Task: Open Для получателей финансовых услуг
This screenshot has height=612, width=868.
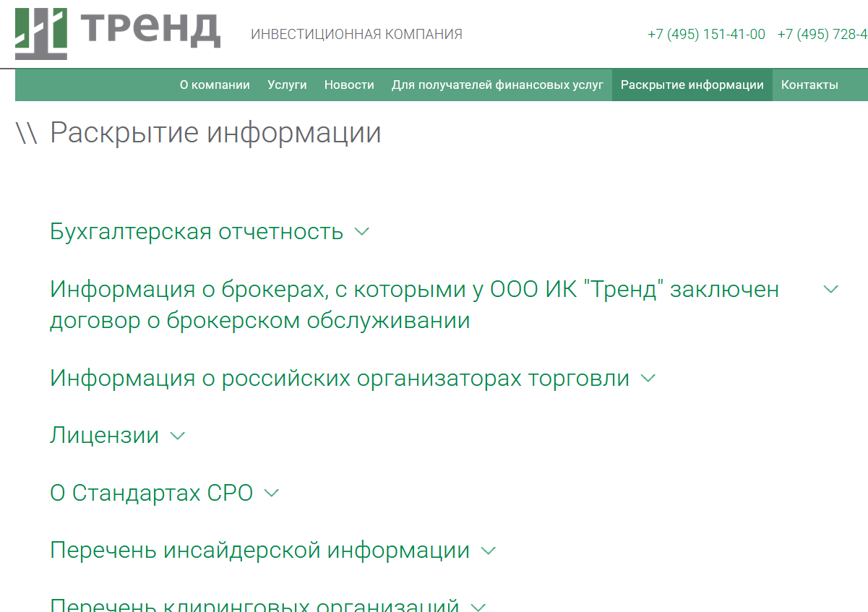Action: click(x=497, y=85)
